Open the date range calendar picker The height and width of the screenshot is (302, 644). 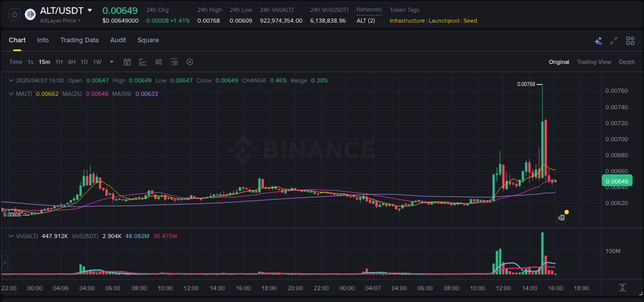click(127, 62)
